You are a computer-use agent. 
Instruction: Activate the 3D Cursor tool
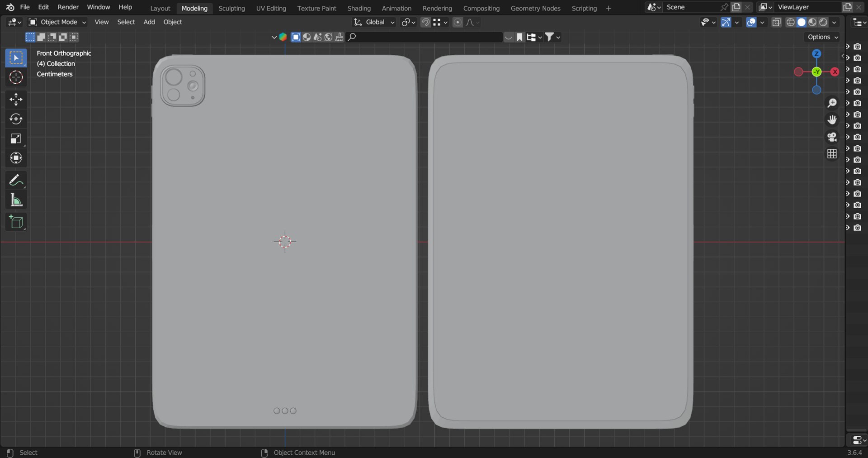(x=16, y=77)
